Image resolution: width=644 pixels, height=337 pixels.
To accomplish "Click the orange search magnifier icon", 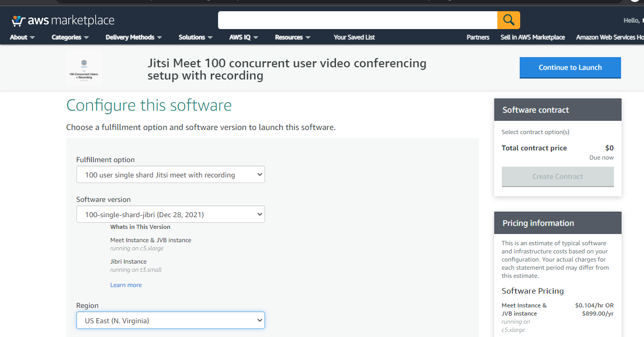I will click(508, 20).
